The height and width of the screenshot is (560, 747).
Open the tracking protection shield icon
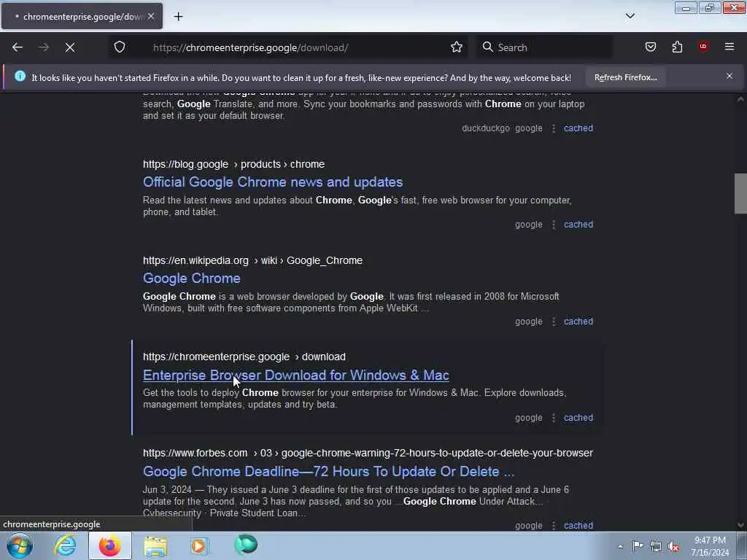(x=120, y=47)
